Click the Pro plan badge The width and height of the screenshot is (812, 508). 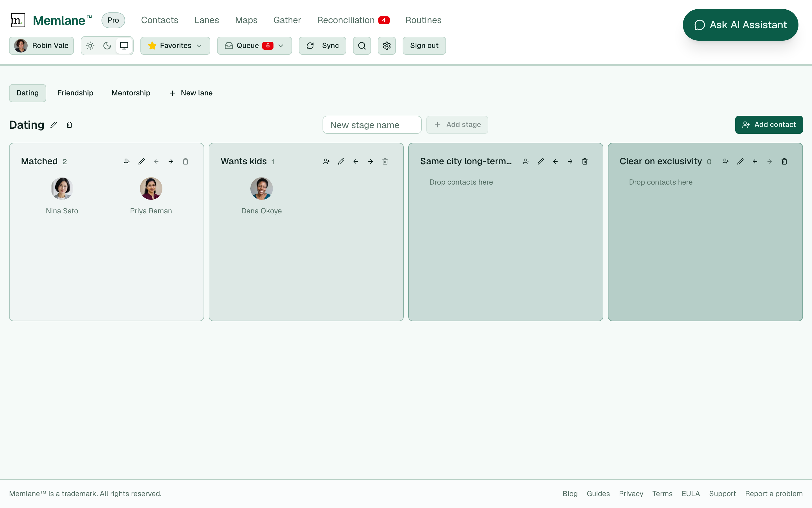coord(113,20)
